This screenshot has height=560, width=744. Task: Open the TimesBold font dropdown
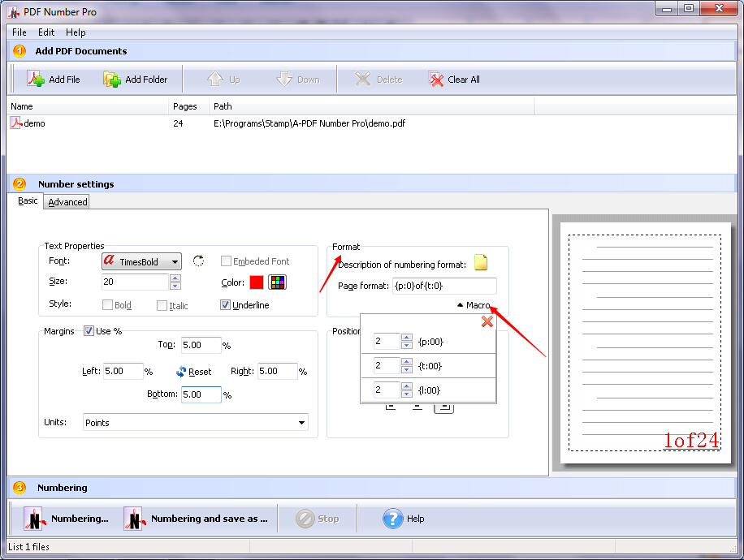tap(141, 261)
